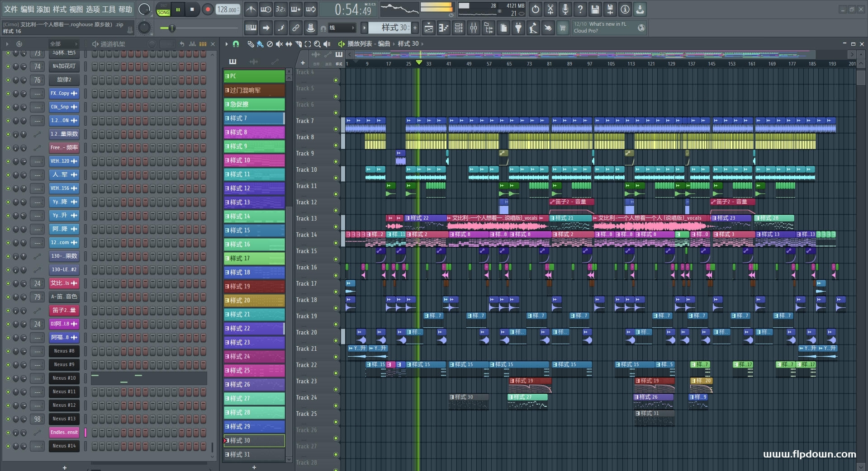Image resolution: width=868 pixels, height=471 pixels.
Task: Click the microphone recording icon
Action: [x=565, y=9]
